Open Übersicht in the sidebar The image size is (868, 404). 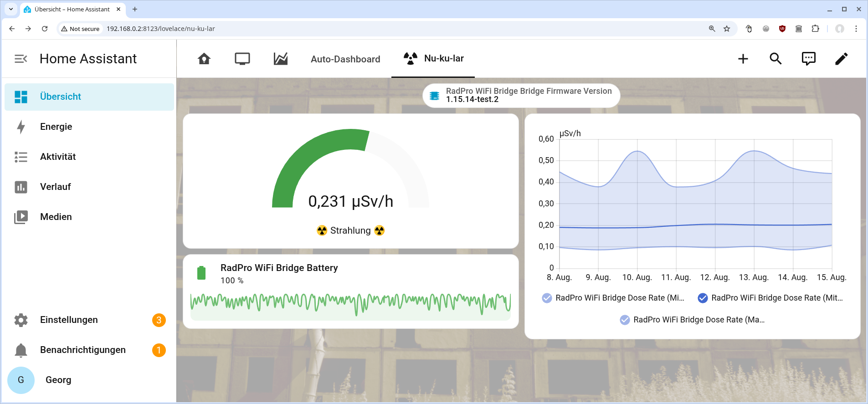89,97
